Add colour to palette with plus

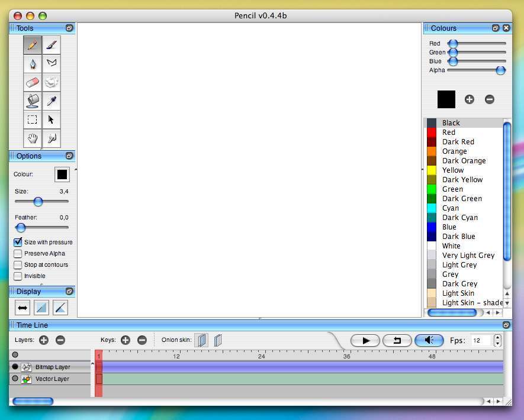pyautogui.click(x=469, y=99)
